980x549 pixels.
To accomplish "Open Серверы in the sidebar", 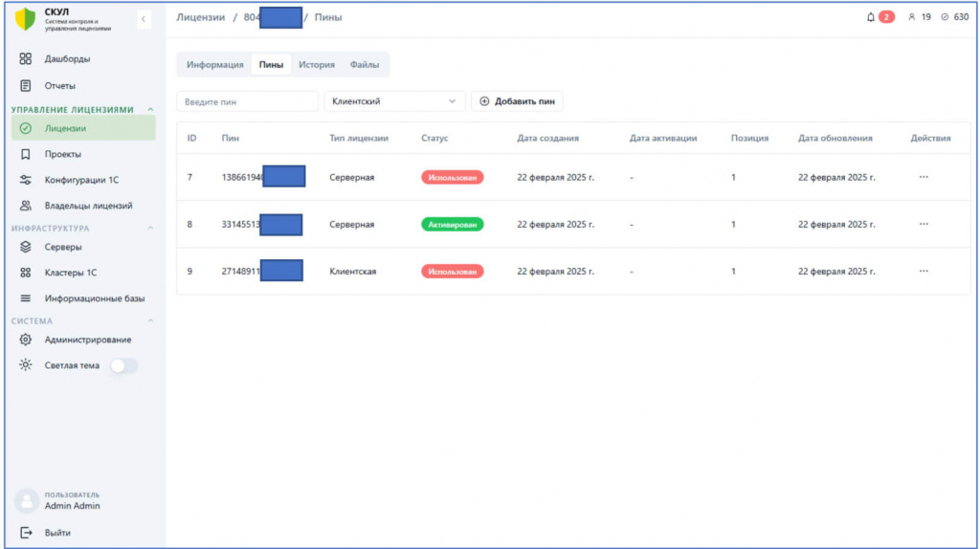I will (x=63, y=248).
